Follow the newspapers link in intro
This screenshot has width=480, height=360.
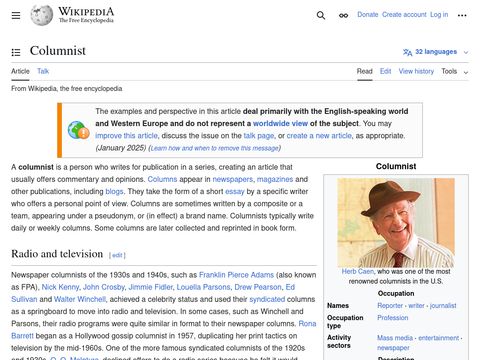pyautogui.click(x=233, y=179)
